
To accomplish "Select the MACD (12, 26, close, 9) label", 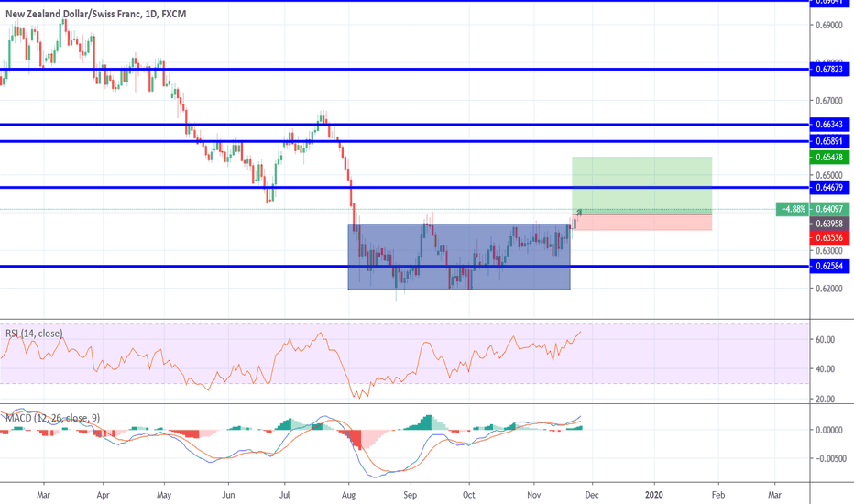I will point(51,418).
